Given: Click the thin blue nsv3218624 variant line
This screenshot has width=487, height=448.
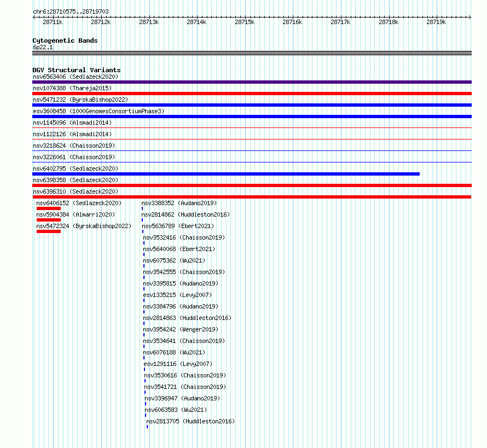Looking at the screenshot, I should [252, 150].
